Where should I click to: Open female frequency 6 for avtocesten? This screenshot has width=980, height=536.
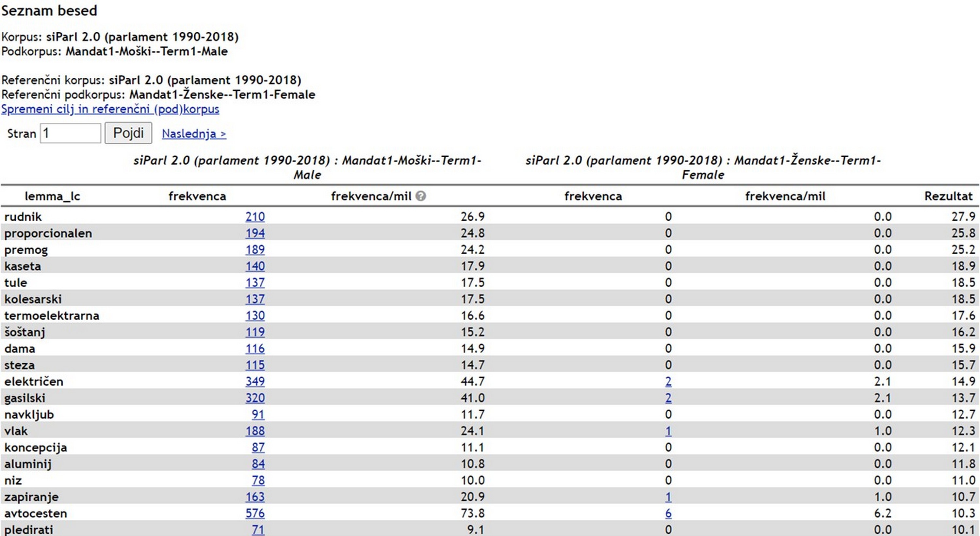click(668, 513)
